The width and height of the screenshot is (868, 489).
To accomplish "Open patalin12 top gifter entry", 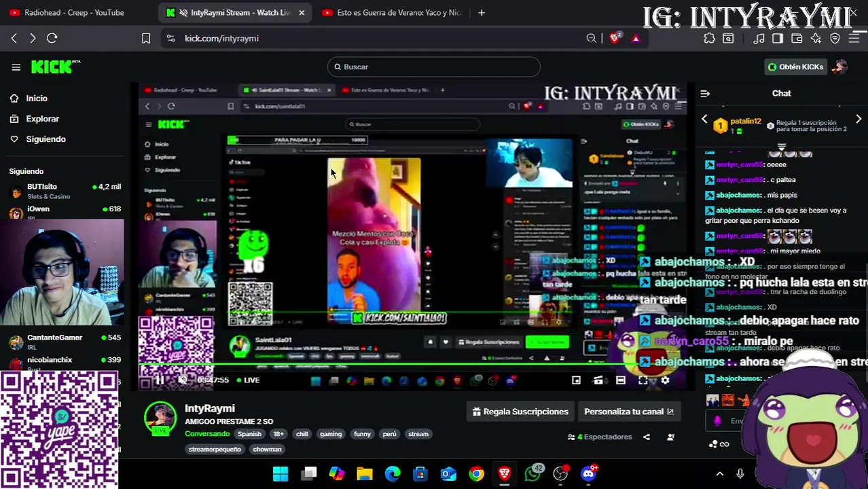I will 738,125.
